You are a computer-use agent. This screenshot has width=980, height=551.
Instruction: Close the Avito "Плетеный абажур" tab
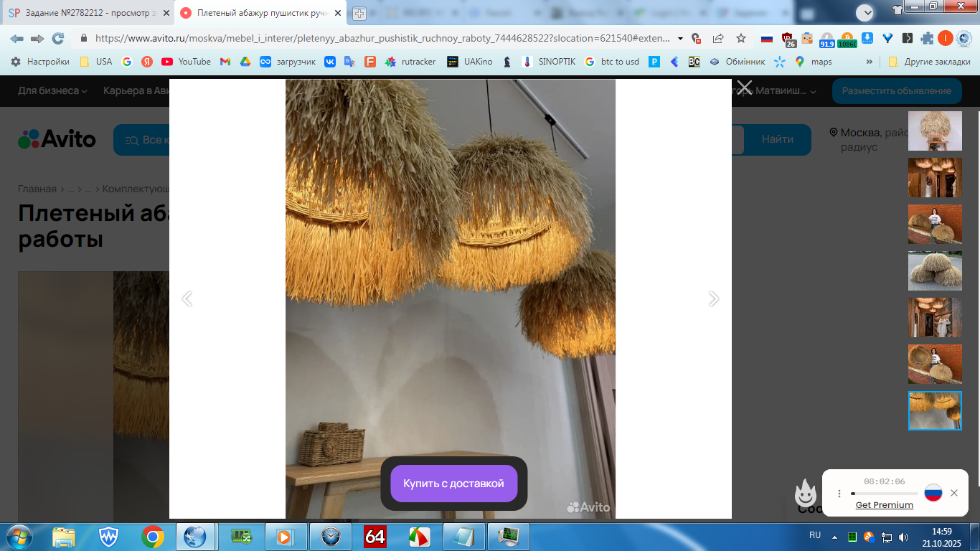click(x=338, y=13)
